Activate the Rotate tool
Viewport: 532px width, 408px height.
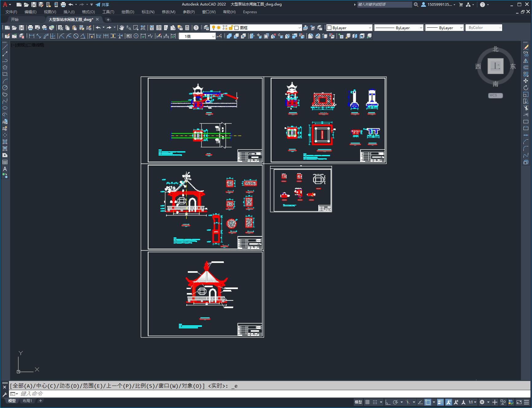(526, 88)
